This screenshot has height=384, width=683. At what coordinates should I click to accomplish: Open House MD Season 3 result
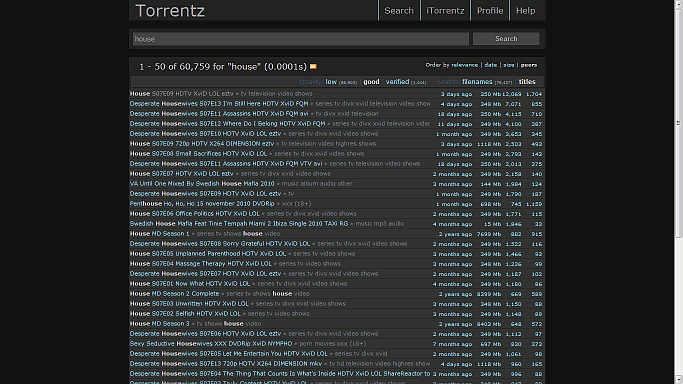pyautogui.click(x=159, y=324)
